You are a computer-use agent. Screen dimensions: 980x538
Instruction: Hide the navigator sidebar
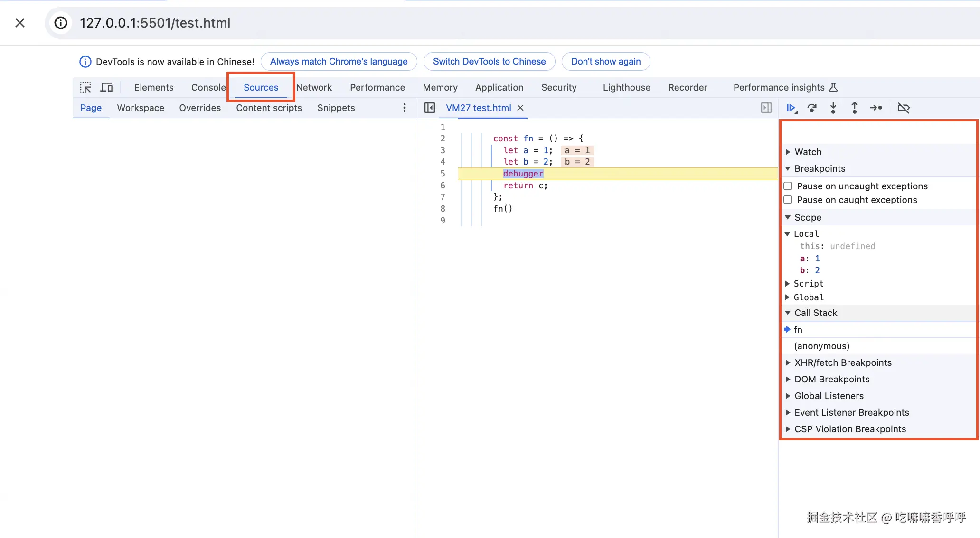pyautogui.click(x=430, y=108)
